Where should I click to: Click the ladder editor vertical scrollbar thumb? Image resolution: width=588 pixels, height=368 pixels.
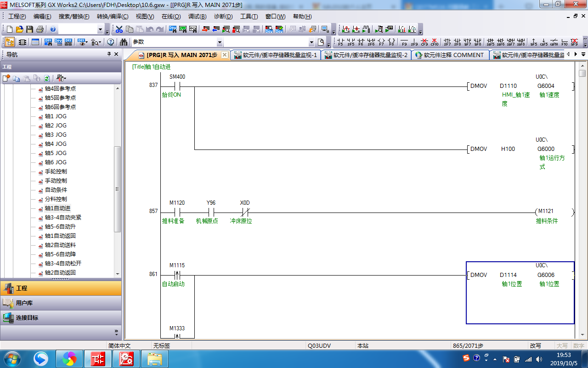(582, 74)
